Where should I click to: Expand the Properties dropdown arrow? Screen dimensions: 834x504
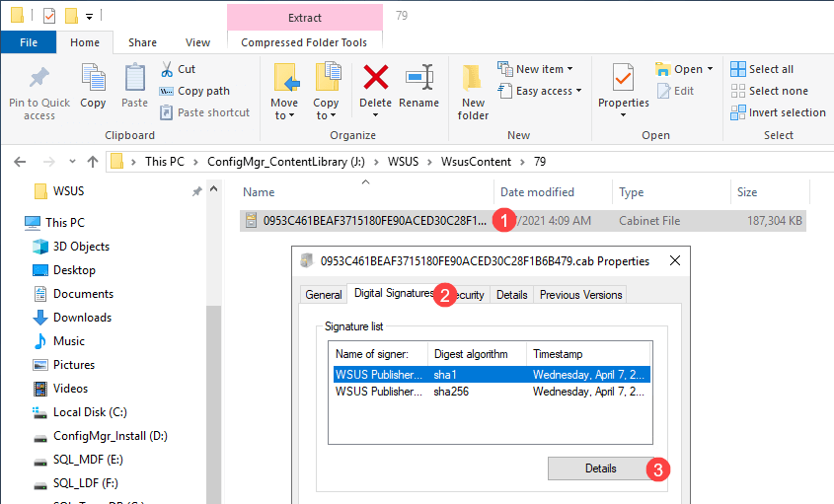623,115
